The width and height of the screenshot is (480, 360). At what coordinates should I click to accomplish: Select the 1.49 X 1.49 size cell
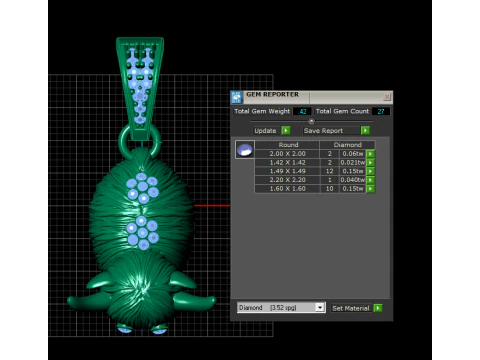[x=287, y=171]
